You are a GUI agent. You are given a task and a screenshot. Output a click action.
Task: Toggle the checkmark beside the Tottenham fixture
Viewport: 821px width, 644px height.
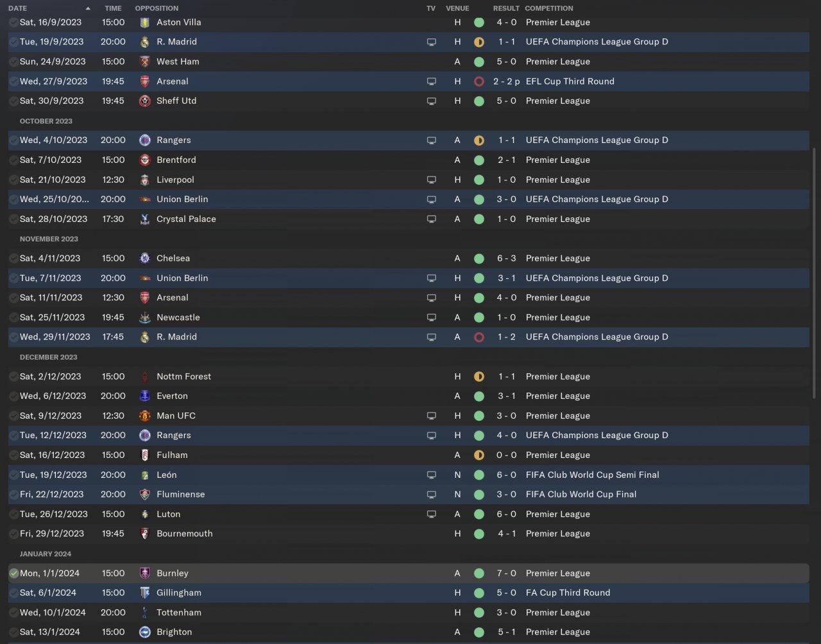(13, 613)
